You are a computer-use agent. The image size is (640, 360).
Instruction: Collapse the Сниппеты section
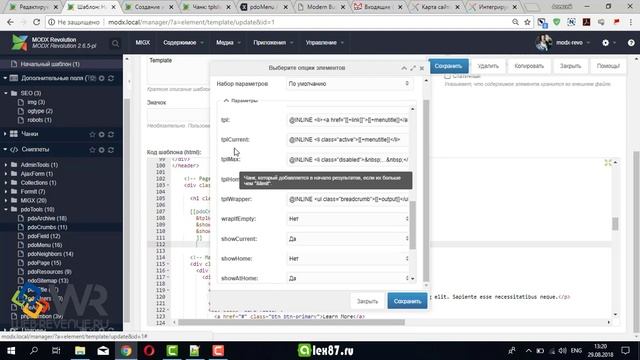[5, 149]
